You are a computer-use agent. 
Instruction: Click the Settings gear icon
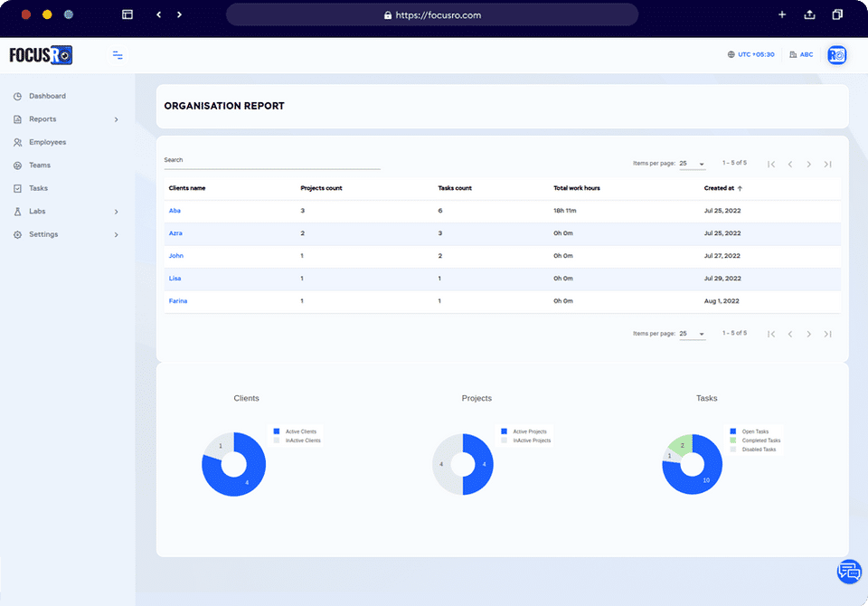(x=18, y=234)
